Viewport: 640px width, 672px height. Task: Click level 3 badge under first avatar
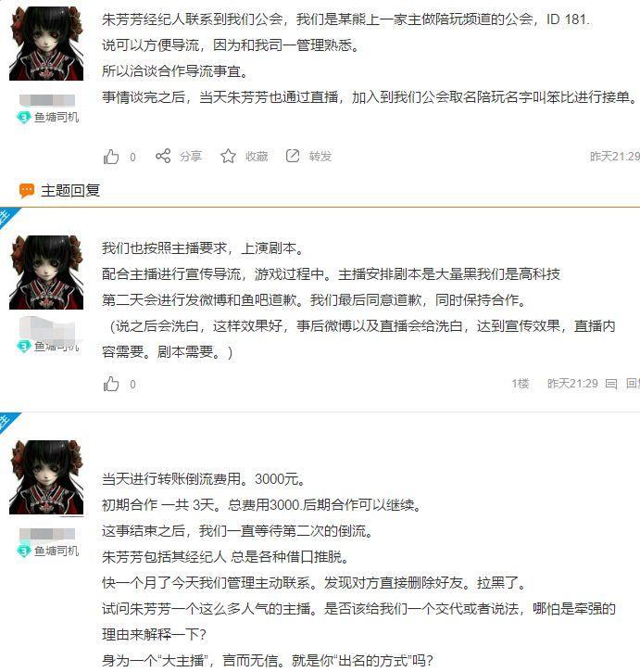coord(24,117)
